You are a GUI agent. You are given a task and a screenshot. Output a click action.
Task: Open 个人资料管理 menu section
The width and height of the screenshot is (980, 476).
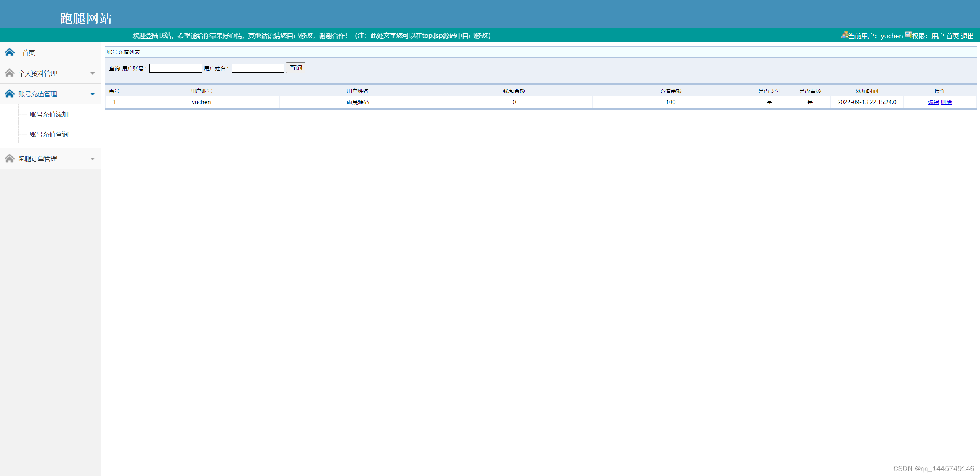[50, 73]
